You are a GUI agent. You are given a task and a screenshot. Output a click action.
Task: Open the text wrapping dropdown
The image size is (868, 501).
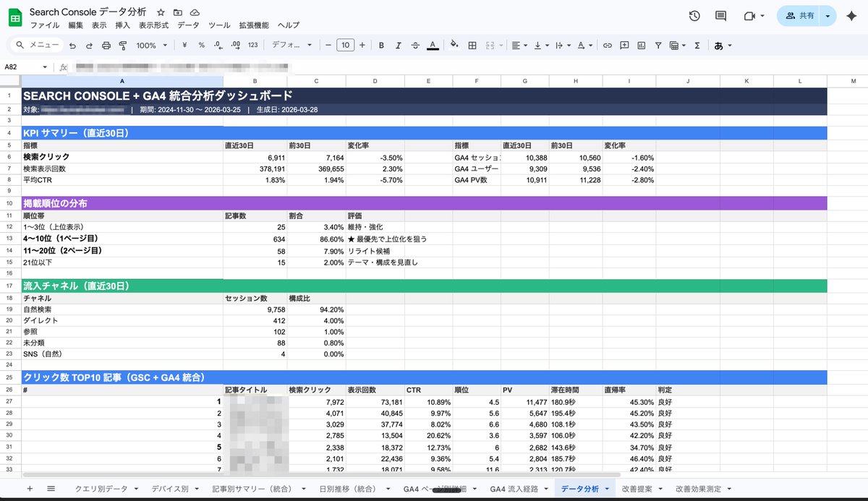point(562,45)
